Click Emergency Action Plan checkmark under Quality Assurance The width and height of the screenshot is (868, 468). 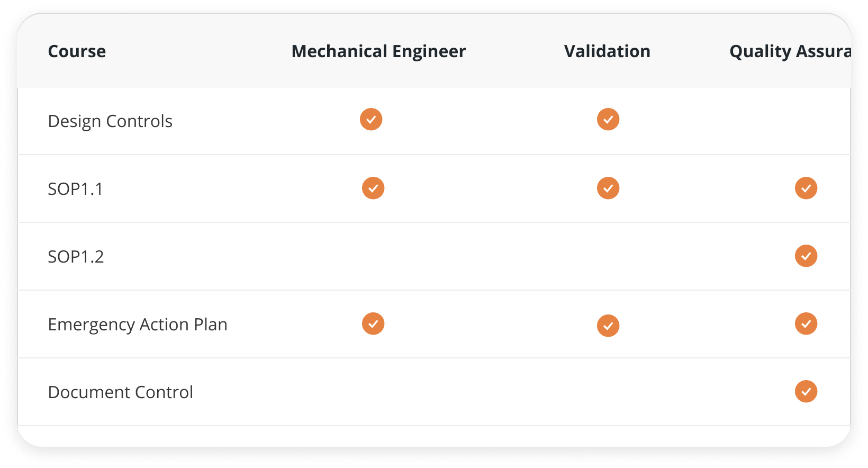click(806, 323)
